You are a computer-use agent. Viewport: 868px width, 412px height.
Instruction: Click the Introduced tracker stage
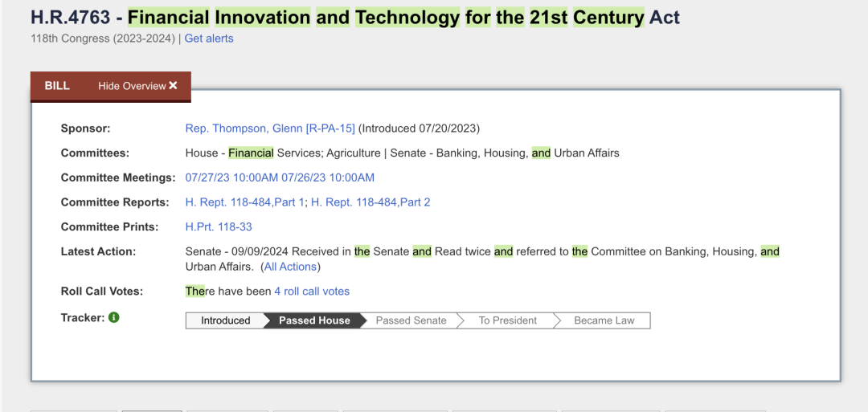(225, 320)
